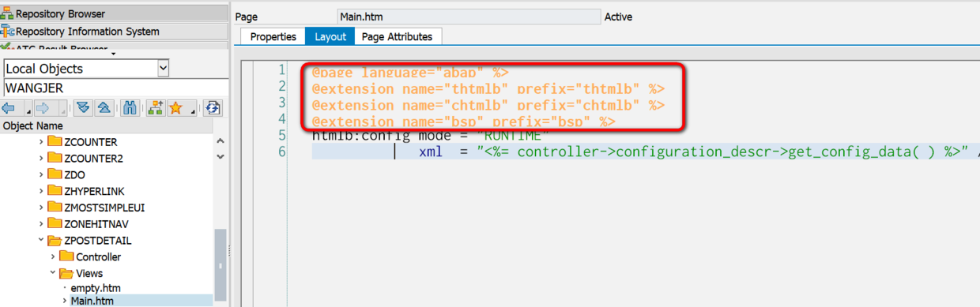The width and height of the screenshot is (980, 307).
Task: Collapse the Views folder node
Action: tap(53, 273)
